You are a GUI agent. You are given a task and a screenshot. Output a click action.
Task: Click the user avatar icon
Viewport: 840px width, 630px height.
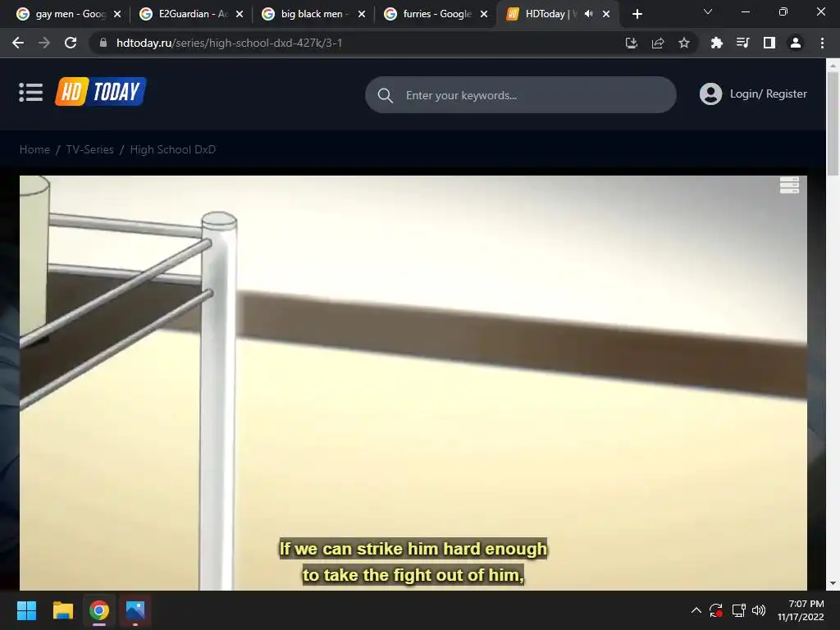(710, 94)
